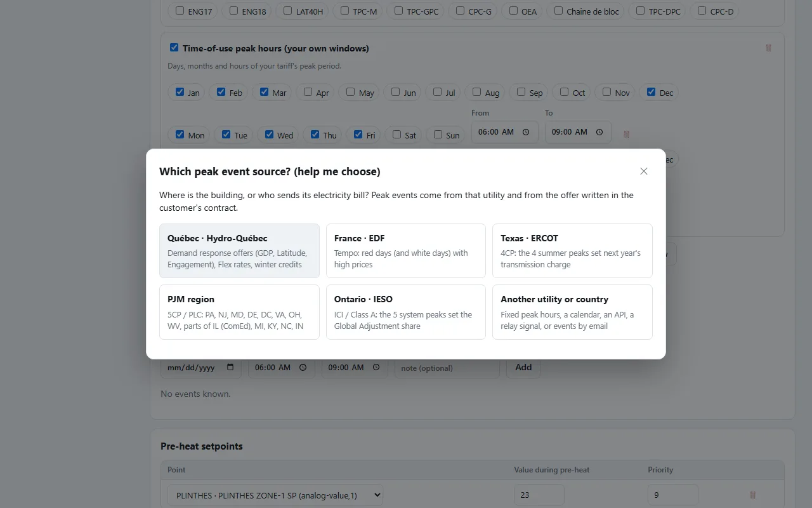This screenshot has height=508, width=812.
Task: Pick the PJM region card
Action: coord(239,312)
